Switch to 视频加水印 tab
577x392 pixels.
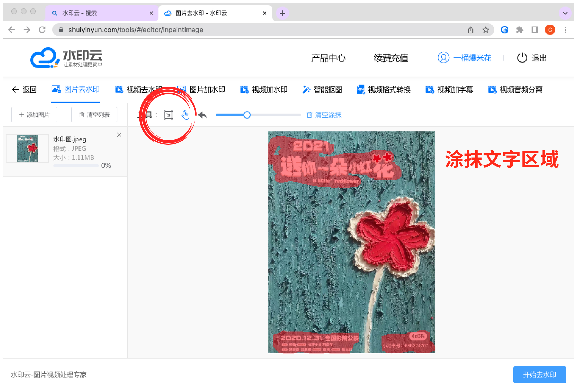click(x=264, y=90)
